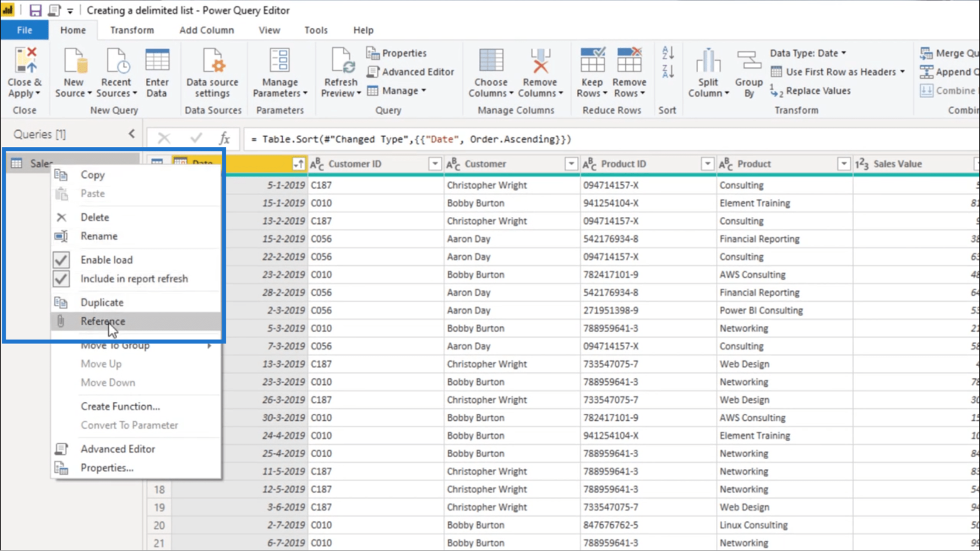Viewport: 980px width, 551px height.
Task: Click Advanced Editor button in the ribbon
Action: click(x=411, y=72)
